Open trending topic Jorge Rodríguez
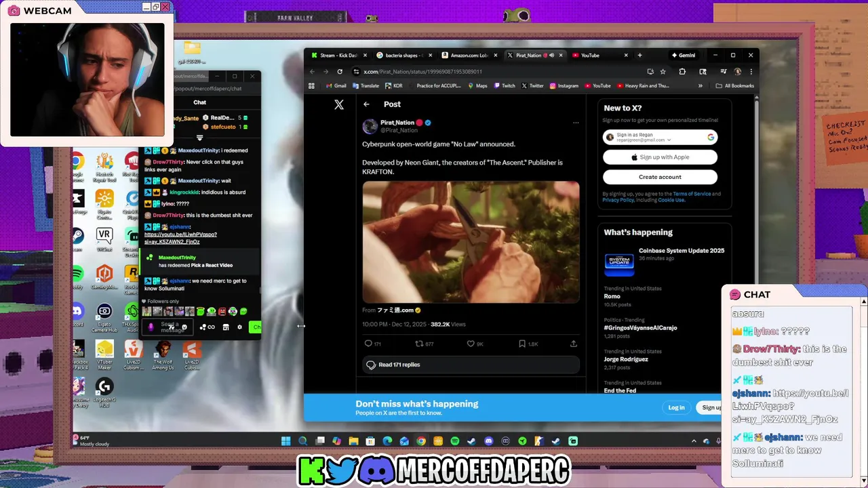This screenshot has height=488, width=868. (x=626, y=359)
